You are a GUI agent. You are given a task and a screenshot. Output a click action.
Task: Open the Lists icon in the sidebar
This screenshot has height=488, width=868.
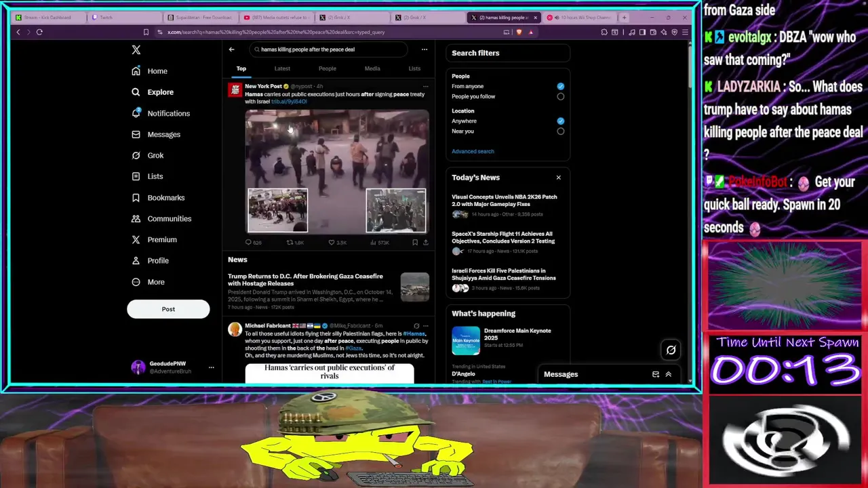[136, 176]
